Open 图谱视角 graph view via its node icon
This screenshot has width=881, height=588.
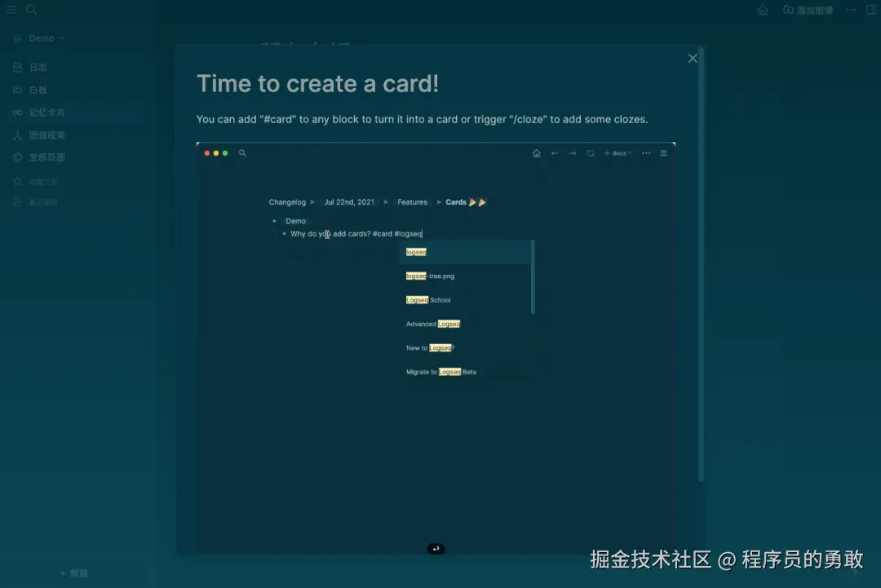[x=18, y=135]
